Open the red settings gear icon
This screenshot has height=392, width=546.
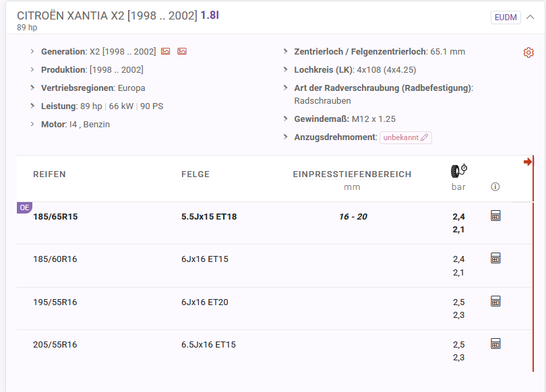pyautogui.click(x=528, y=53)
